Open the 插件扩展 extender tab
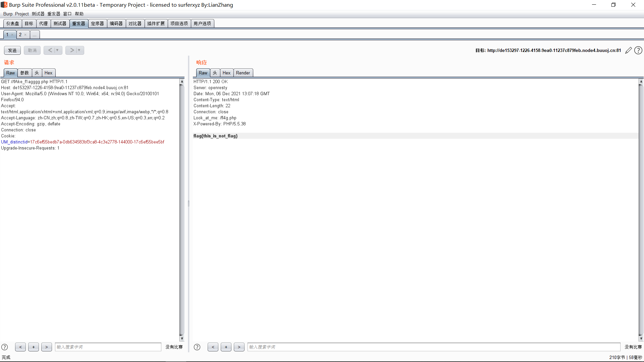Viewport: 644px width, 362px height. click(x=156, y=23)
